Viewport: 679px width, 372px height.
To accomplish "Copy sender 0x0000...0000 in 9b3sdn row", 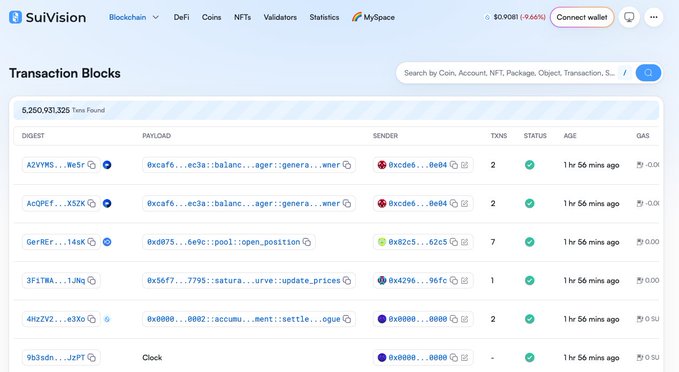I will pyautogui.click(x=454, y=358).
